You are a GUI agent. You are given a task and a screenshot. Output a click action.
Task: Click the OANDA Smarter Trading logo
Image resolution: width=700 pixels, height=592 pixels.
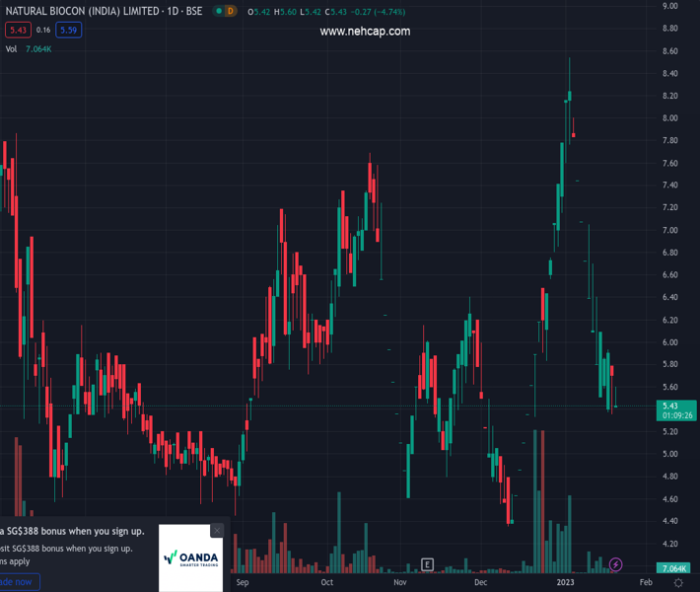coord(190,559)
